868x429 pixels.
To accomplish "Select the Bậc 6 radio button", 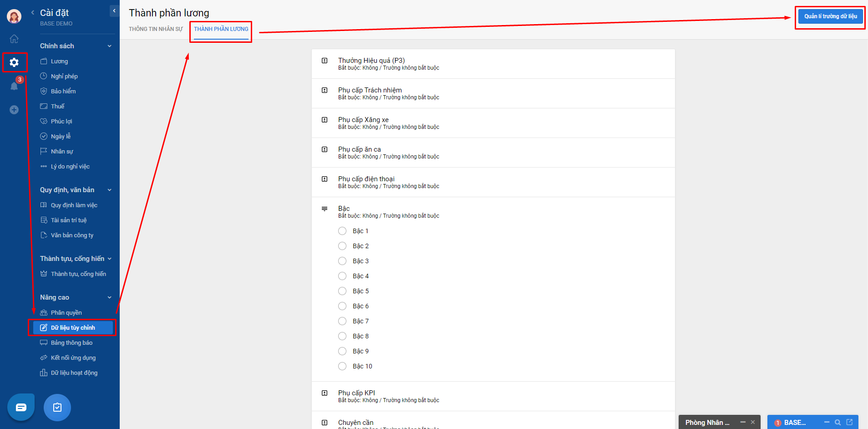I will coord(342,306).
